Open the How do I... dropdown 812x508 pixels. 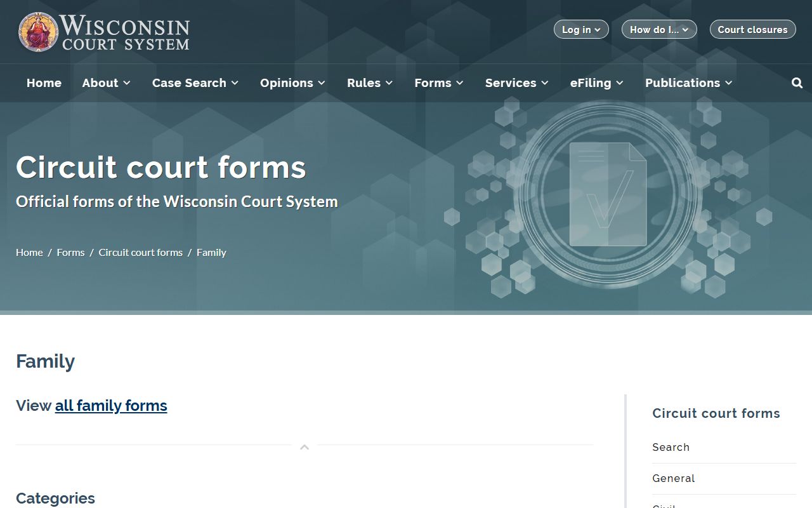click(659, 29)
